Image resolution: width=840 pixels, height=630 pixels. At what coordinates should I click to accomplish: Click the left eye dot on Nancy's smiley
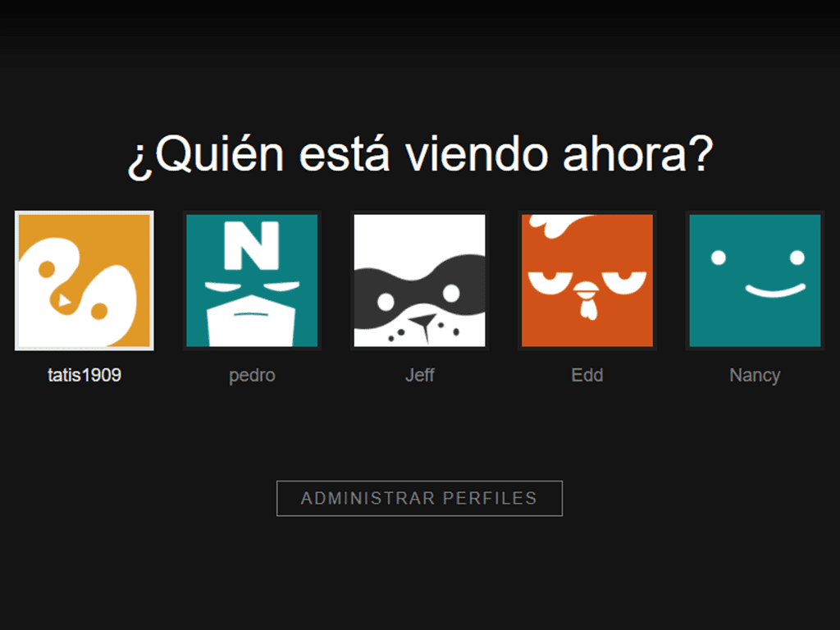[719, 258]
